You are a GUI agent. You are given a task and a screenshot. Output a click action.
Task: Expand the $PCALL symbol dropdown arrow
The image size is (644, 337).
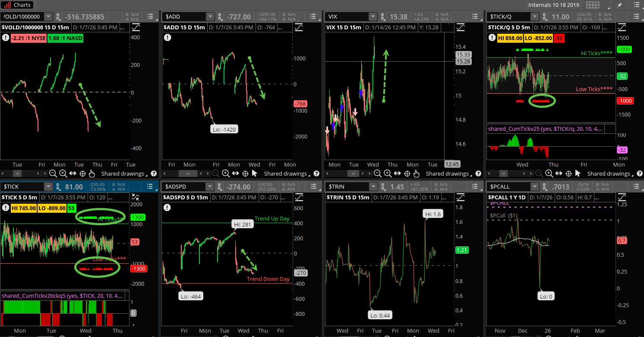(x=534, y=186)
